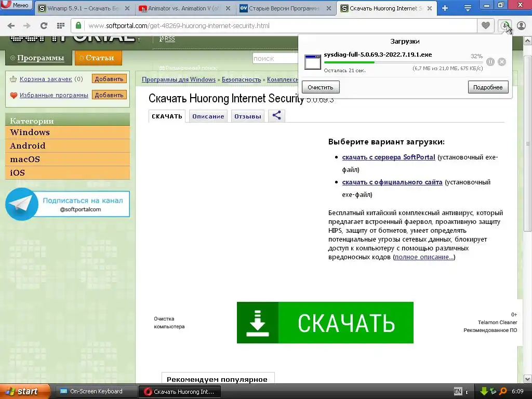Focus the поиск search field
The height and width of the screenshot is (399, 532).
point(275,58)
